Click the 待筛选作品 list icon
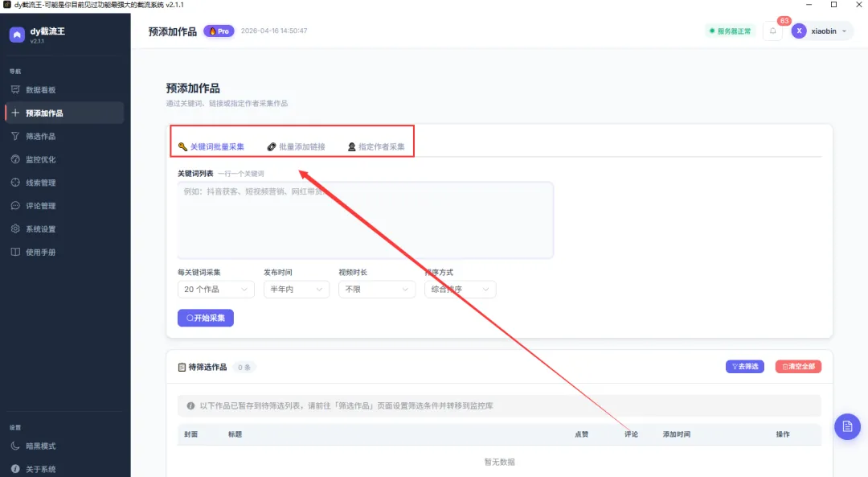The image size is (868, 477). coord(182,368)
